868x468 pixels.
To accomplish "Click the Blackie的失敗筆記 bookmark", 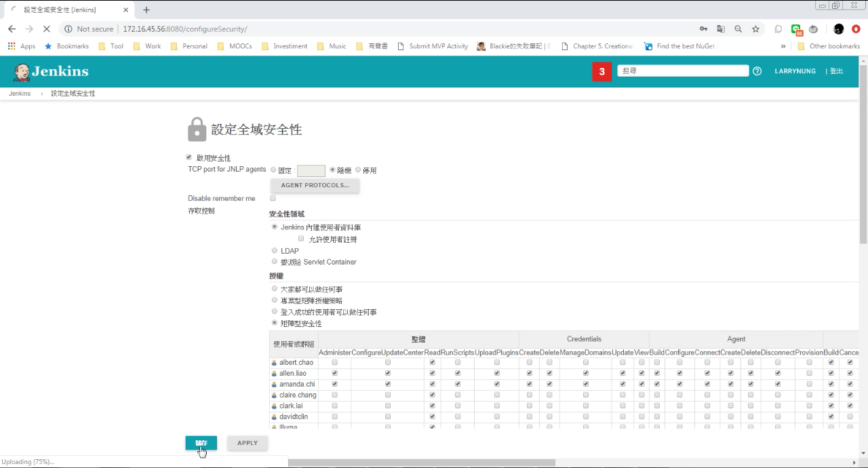I will [x=513, y=46].
